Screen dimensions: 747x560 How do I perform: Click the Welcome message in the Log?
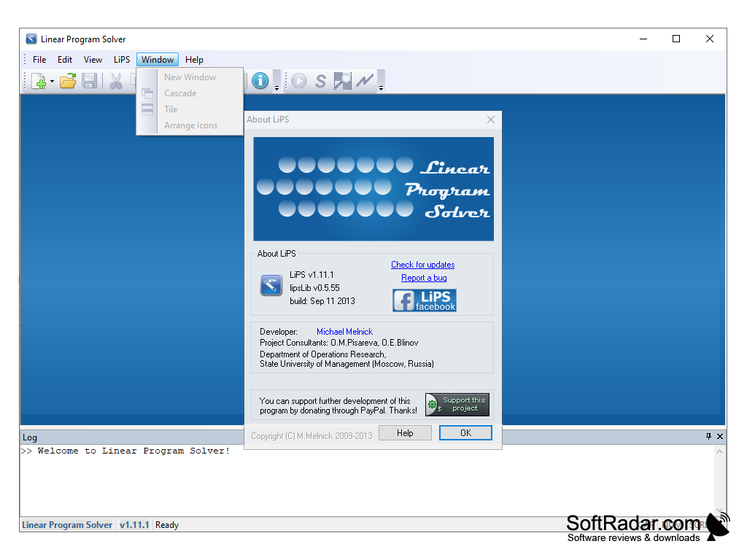[125, 451]
